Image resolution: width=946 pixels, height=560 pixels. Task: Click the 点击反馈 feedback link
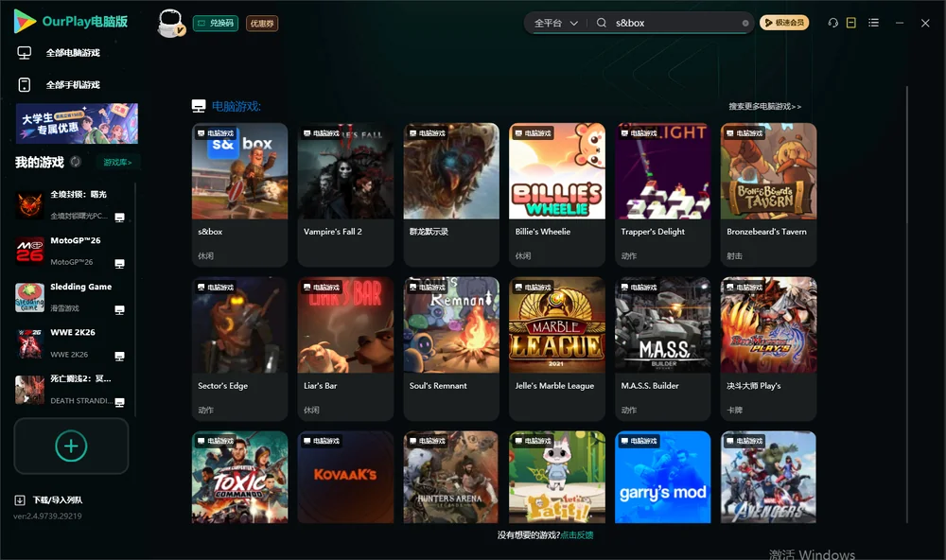pos(577,535)
